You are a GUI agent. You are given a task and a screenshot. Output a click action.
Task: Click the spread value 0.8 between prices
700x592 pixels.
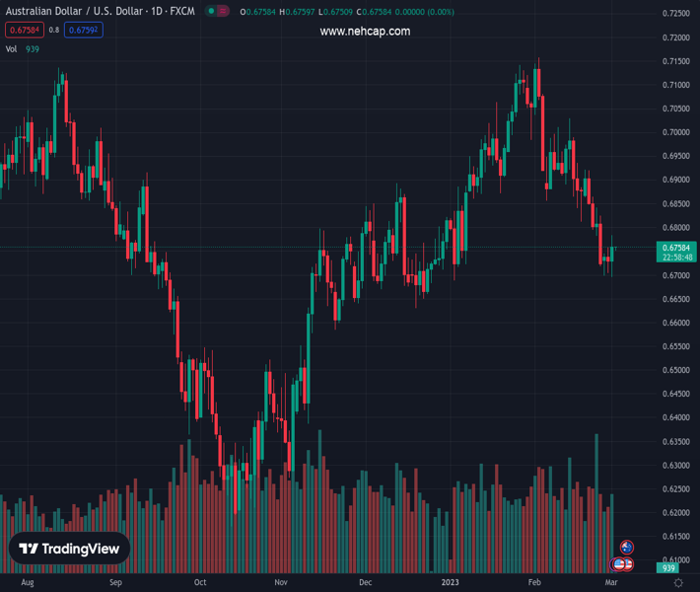[x=53, y=30]
